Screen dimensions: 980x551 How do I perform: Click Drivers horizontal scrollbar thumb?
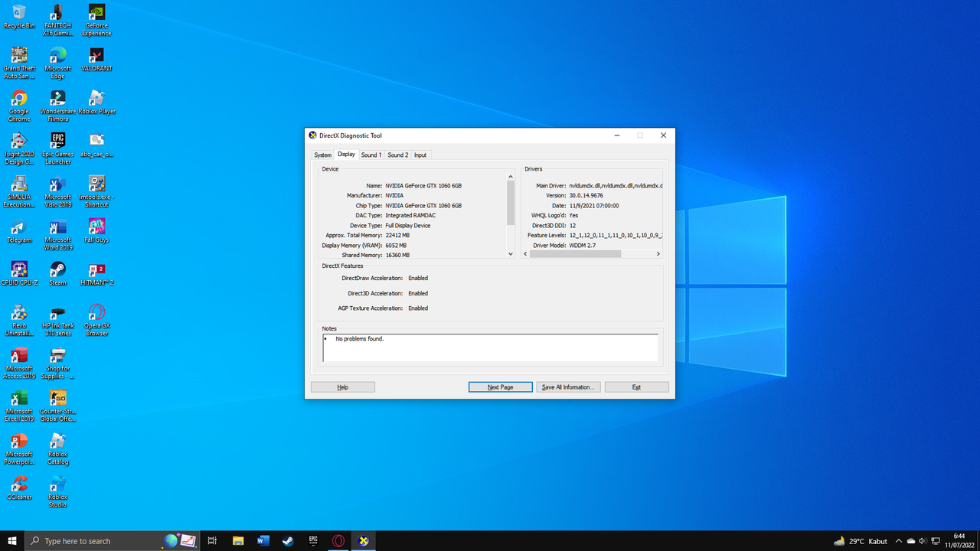click(x=575, y=254)
